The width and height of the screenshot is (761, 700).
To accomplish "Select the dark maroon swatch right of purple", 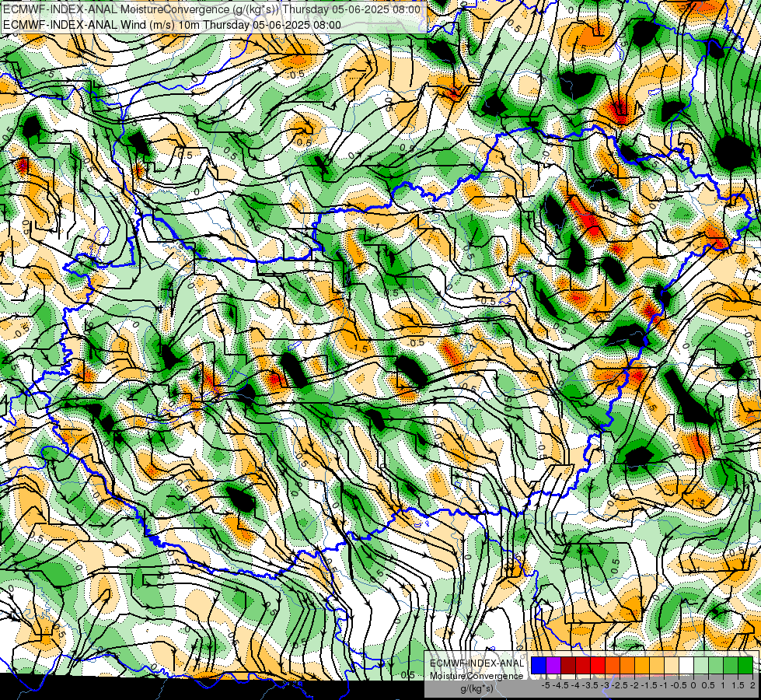I will pos(568,665).
